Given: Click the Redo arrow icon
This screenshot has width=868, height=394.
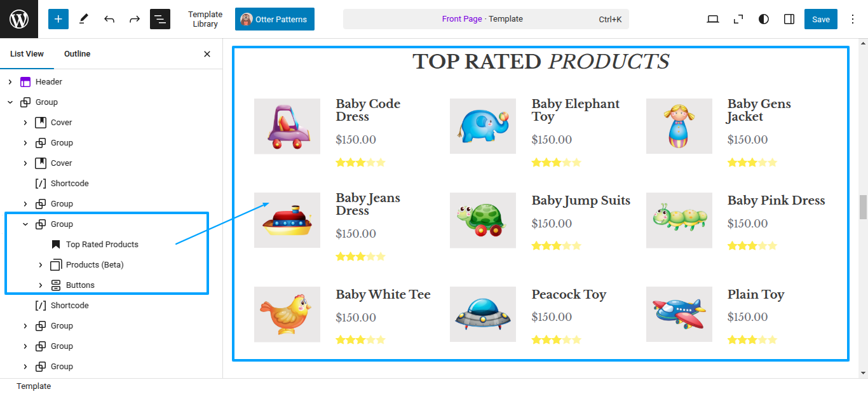Looking at the screenshot, I should (x=135, y=19).
